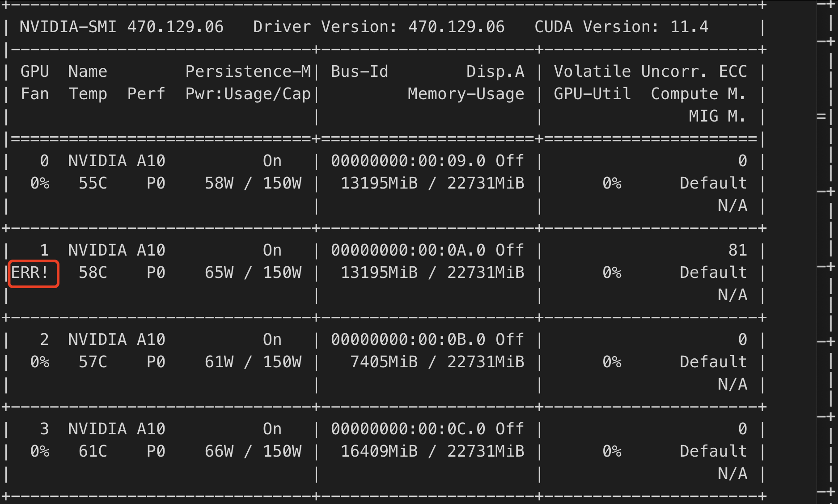This screenshot has height=504, width=838.
Task: Click the 61W / 150W power value
Action: pyautogui.click(x=253, y=362)
